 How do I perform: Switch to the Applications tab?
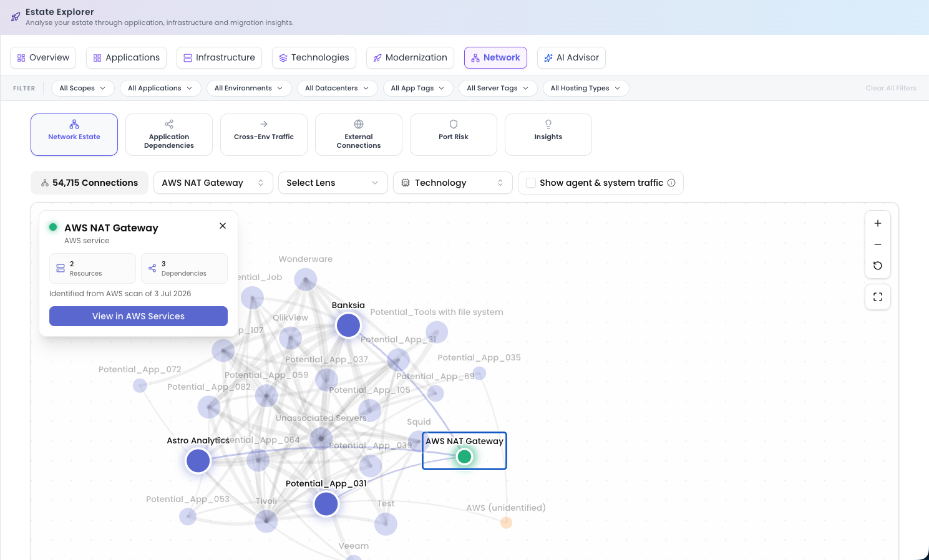pos(126,57)
